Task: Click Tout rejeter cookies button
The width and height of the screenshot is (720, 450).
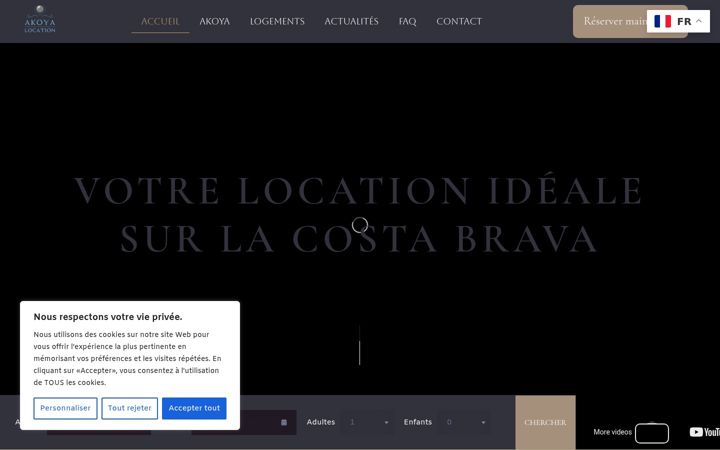Action: (129, 408)
